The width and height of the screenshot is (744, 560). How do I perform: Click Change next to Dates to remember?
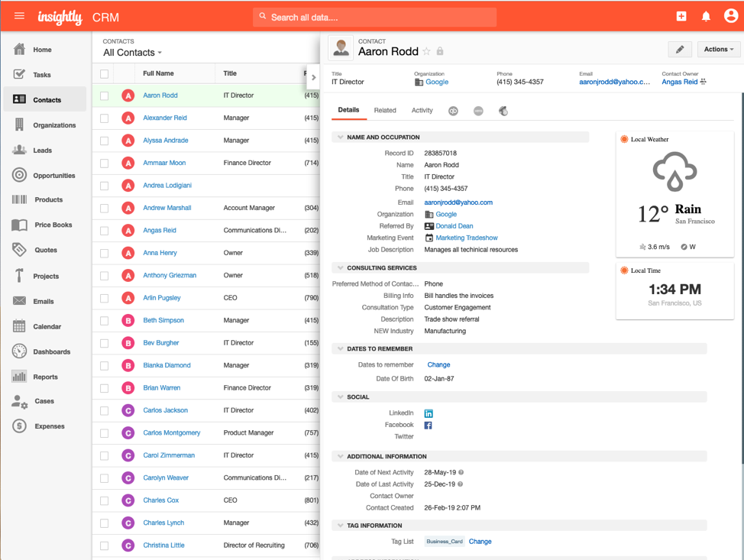point(438,364)
